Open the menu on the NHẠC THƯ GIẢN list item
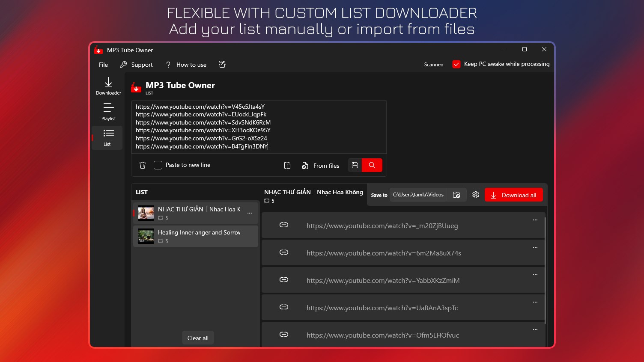644x362 pixels. pyautogui.click(x=250, y=212)
